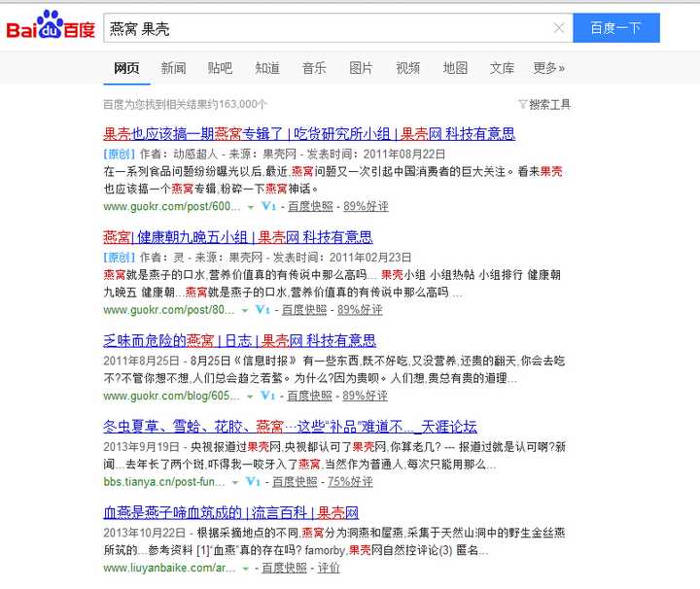Expand dropdown arrow next to bbs.tianya.cn URL

pyautogui.click(x=235, y=483)
